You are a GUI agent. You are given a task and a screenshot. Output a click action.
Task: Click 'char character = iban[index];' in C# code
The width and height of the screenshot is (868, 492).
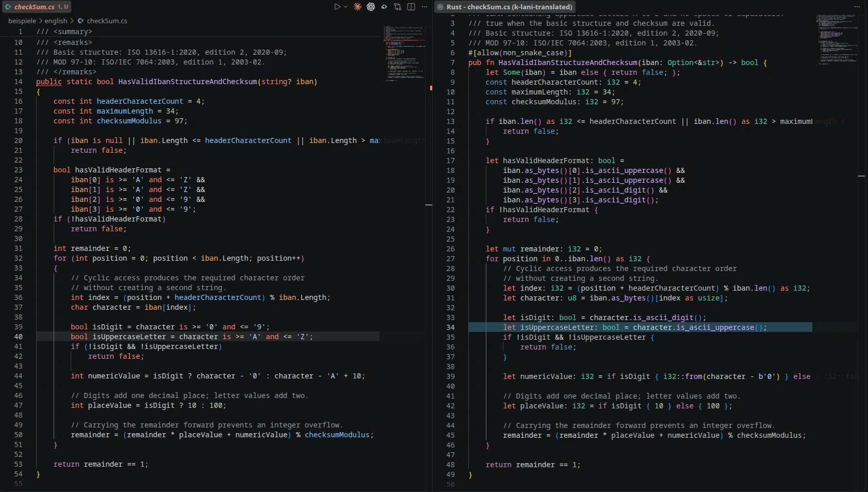coord(134,307)
